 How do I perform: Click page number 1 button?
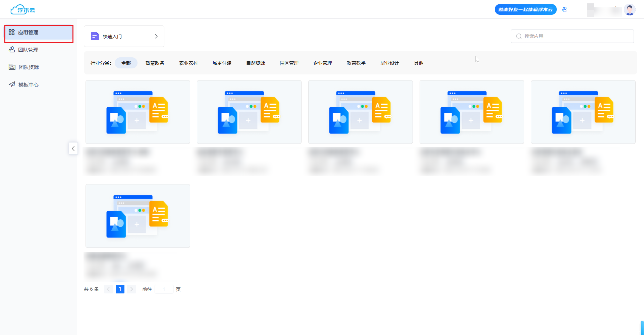click(x=120, y=289)
